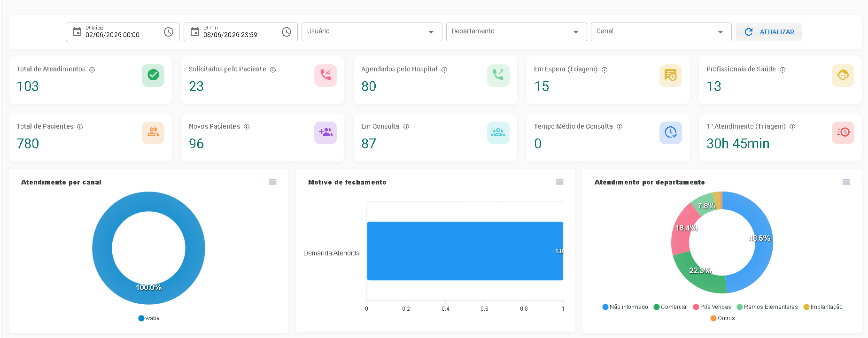The image size is (868, 338).
Task: Click outgoing call icon on Agendados pelo Hospital card
Action: 498,75
